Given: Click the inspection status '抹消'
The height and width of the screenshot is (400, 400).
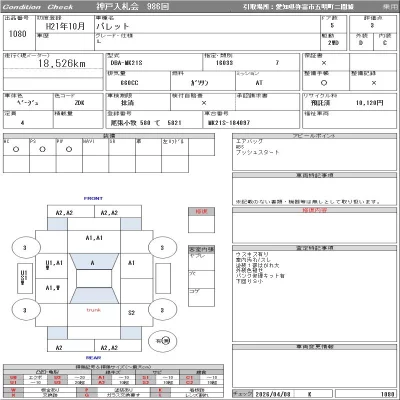Looking at the screenshot, I should 127,103.
